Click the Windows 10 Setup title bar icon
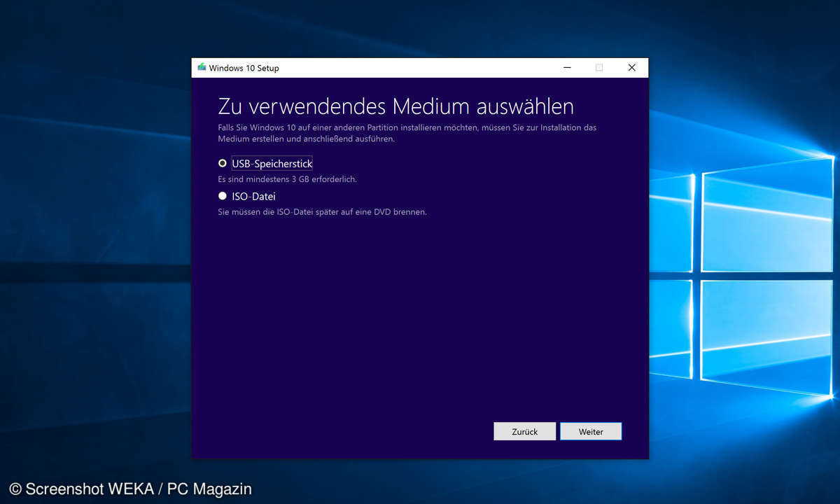This screenshot has height=504, width=840. pyautogui.click(x=202, y=68)
